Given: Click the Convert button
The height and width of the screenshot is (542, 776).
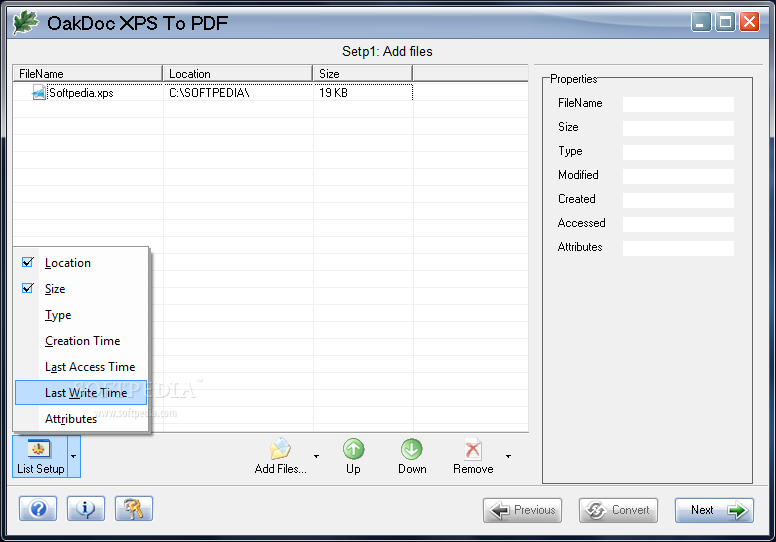Looking at the screenshot, I should click(x=618, y=510).
